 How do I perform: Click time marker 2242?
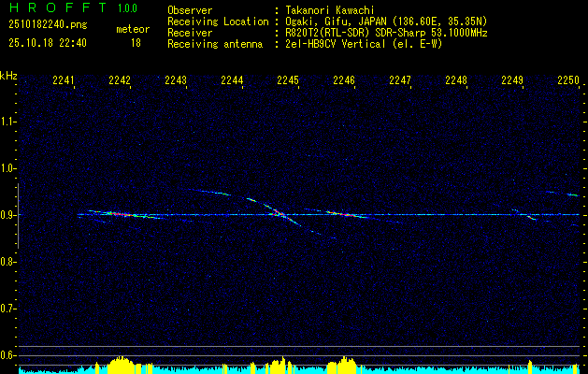(120, 79)
